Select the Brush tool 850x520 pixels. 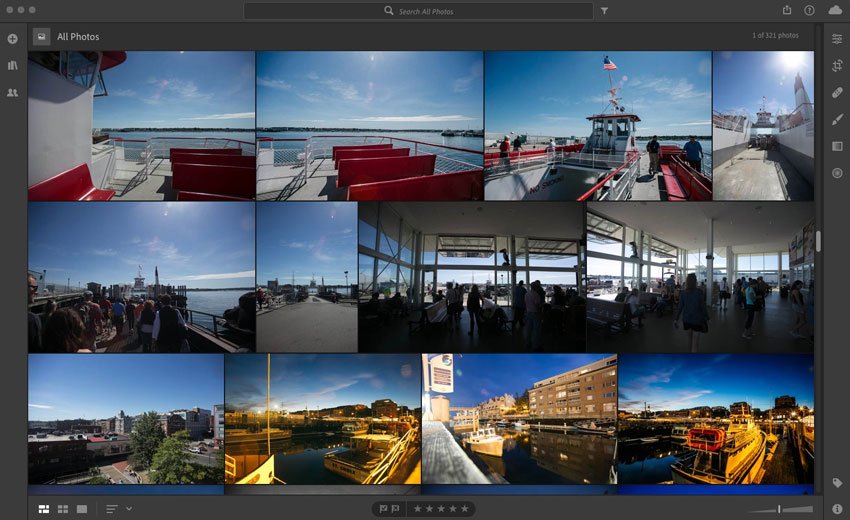tap(837, 119)
